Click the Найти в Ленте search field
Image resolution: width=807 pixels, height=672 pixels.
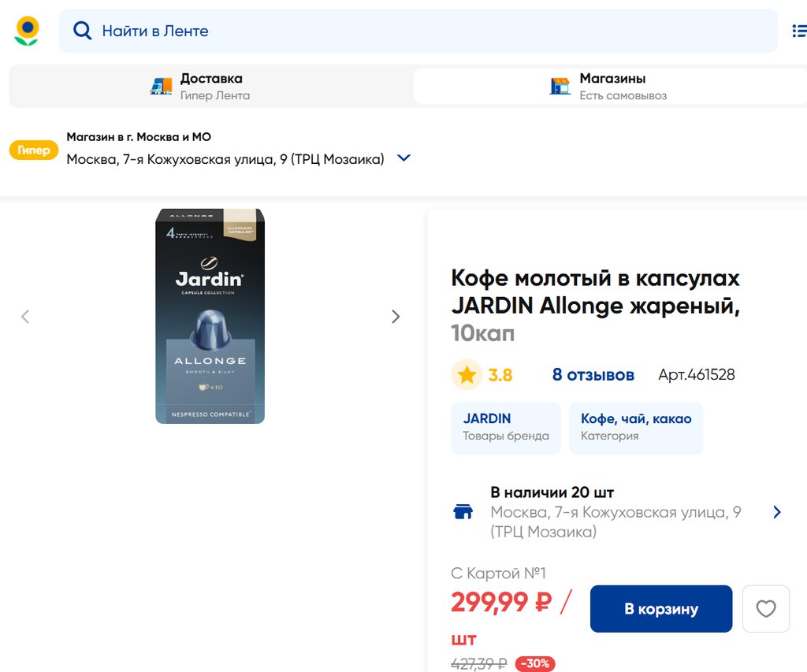coord(418,31)
